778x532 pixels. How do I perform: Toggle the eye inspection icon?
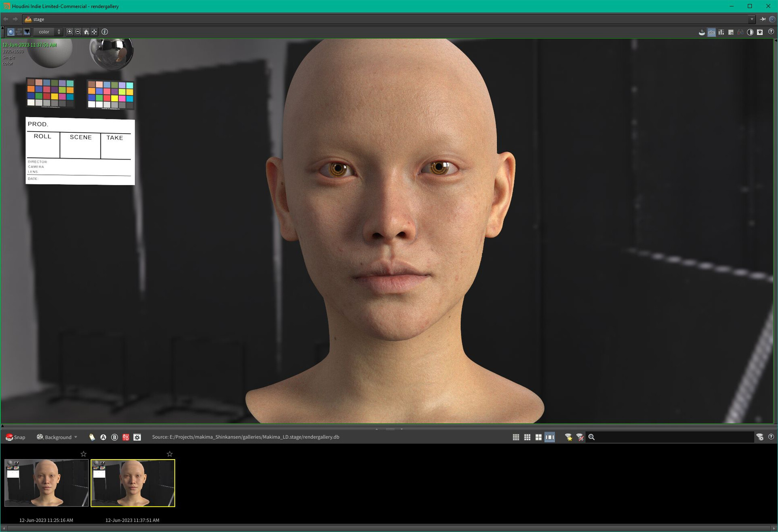(760, 32)
